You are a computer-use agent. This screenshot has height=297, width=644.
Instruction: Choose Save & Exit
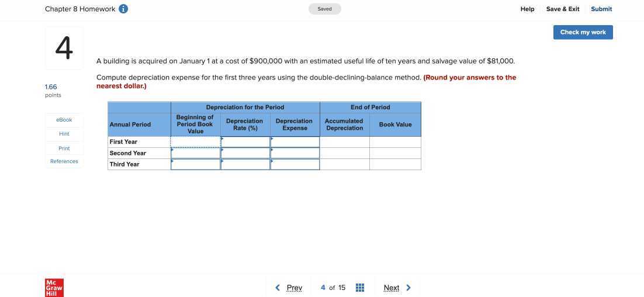(x=563, y=9)
